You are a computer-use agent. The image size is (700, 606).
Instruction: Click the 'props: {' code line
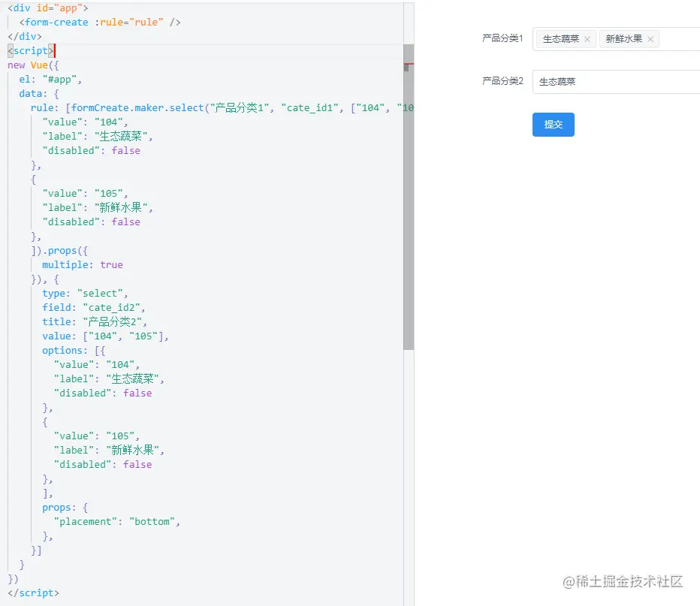coord(65,508)
